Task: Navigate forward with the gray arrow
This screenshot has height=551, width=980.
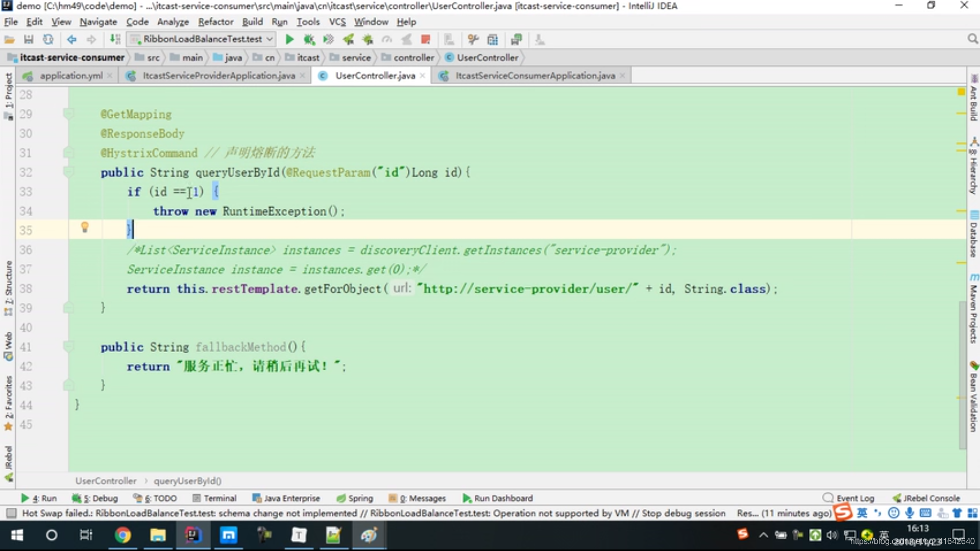Action: pyautogui.click(x=91, y=39)
